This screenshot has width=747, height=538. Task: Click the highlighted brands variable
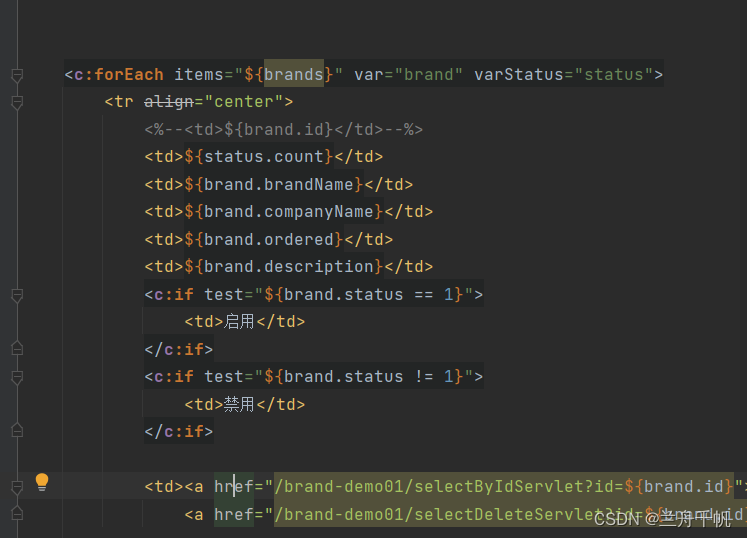coord(293,74)
